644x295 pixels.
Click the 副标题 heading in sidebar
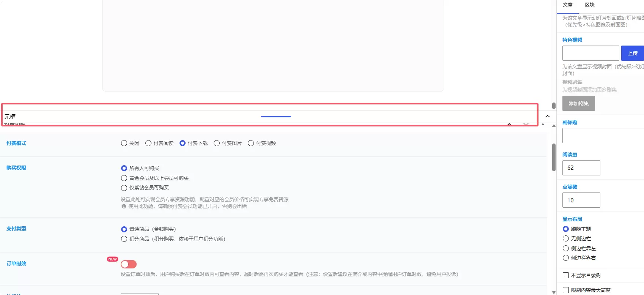tap(570, 122)
